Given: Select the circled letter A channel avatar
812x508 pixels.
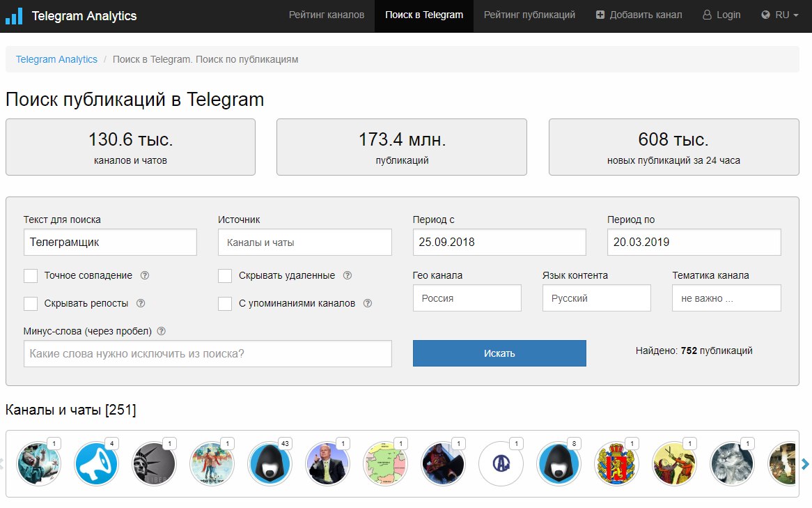Looking at the screenshot, I should point(501,463).
